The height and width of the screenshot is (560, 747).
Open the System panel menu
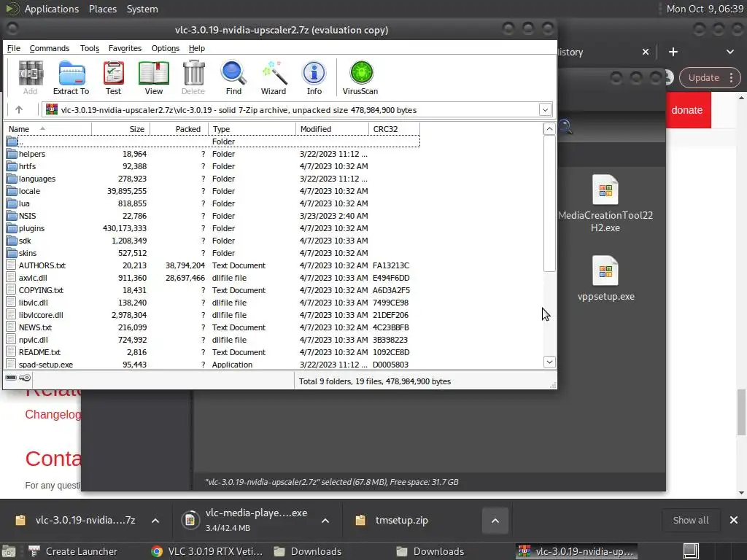pyautogui.click(x=142, y=9)
